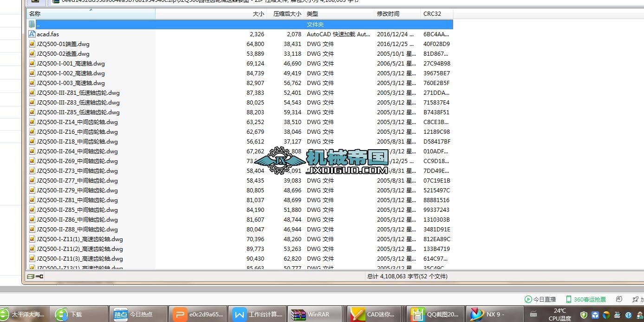644x322 pixels.
Task: Open the 今日直播 link in the browser bar
Action: coord(540,299)
